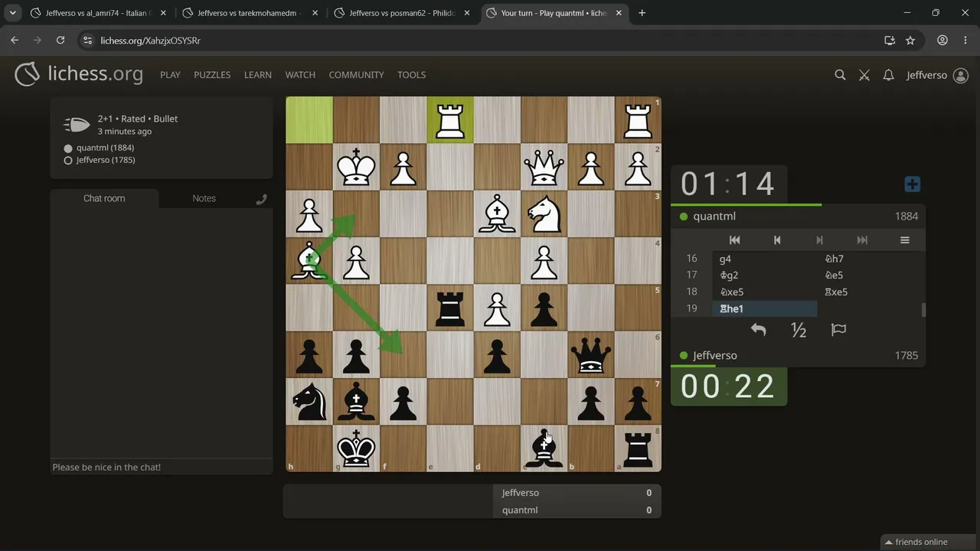
Task: Click the lichess.org logo
Action: (x=79, y=74)
